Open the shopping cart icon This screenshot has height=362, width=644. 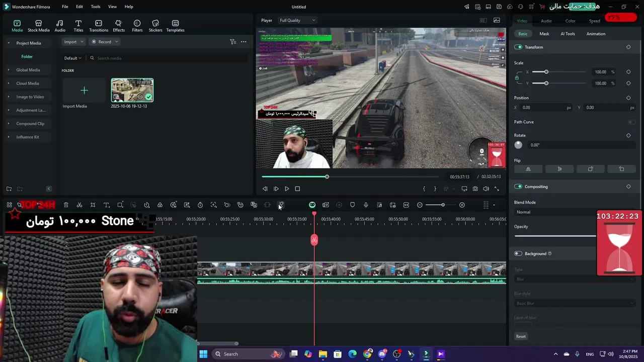(542, 7)
